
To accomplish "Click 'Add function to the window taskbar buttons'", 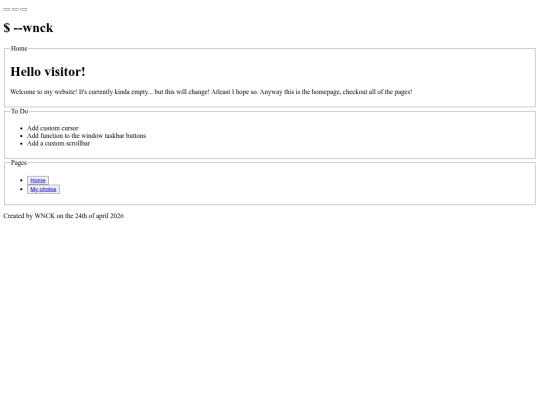I will click(86, 136).
